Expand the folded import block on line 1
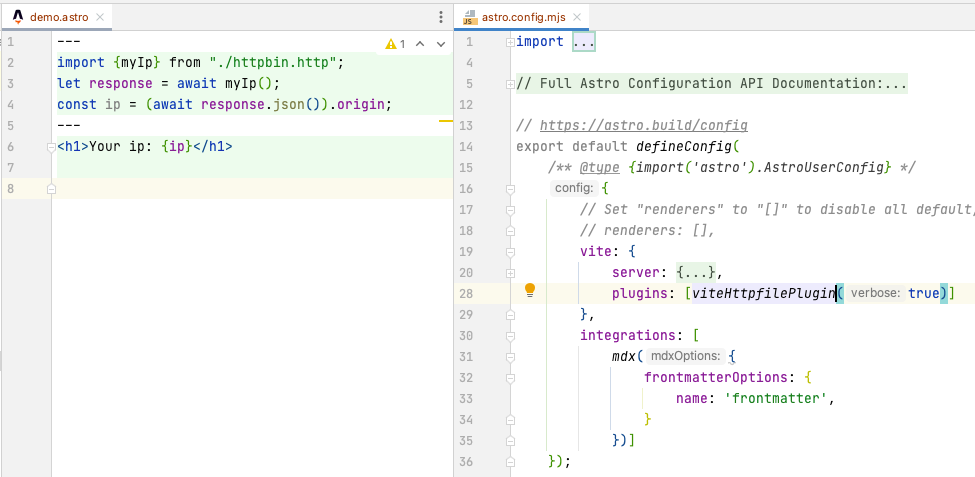 (x=510, y=42)
